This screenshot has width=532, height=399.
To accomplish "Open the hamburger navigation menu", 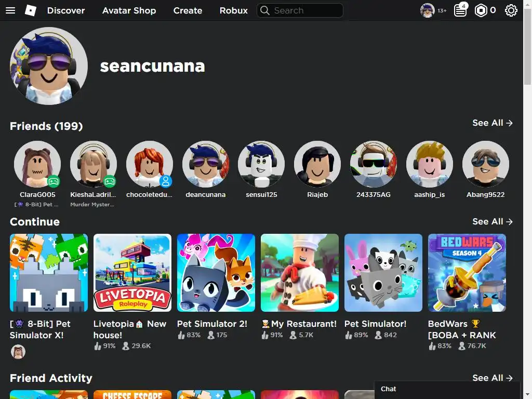I will click(10, 10).
